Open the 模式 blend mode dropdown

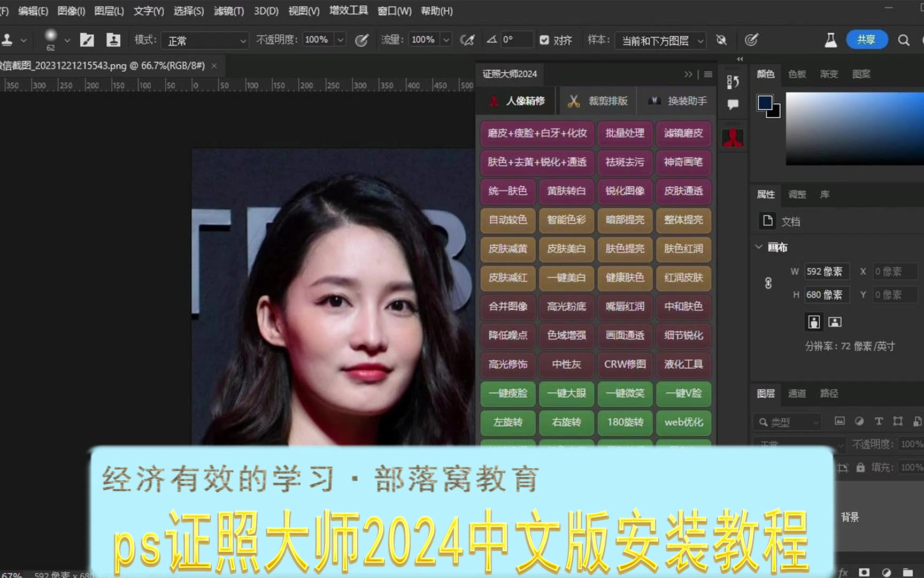coord(205,41)
